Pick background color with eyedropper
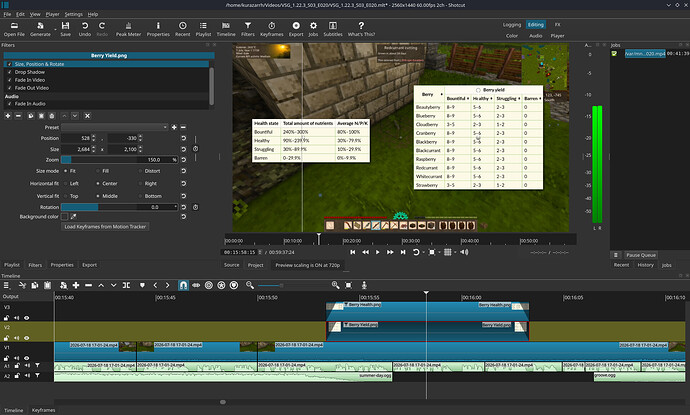 tap(73, 217)
